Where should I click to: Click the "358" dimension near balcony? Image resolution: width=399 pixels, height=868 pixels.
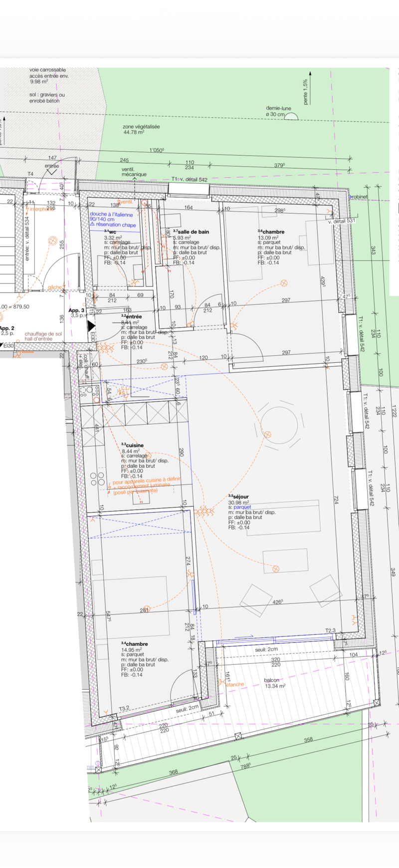309,739
